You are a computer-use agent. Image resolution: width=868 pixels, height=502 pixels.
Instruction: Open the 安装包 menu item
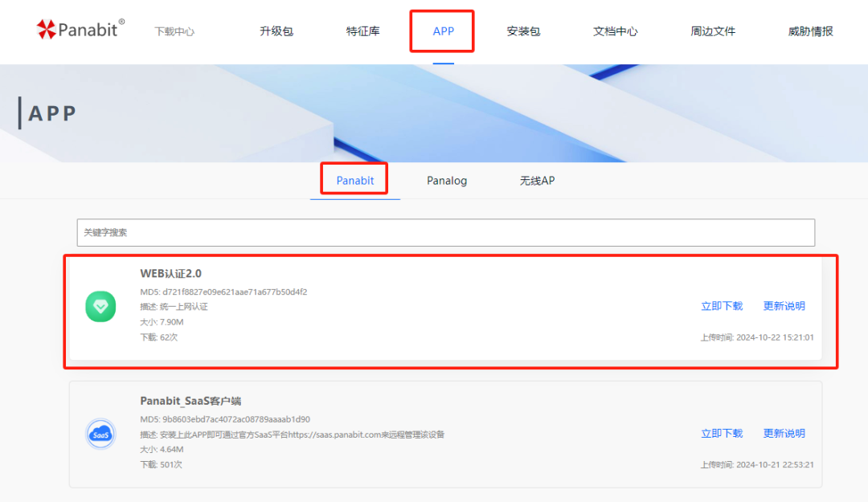(524, 31)
